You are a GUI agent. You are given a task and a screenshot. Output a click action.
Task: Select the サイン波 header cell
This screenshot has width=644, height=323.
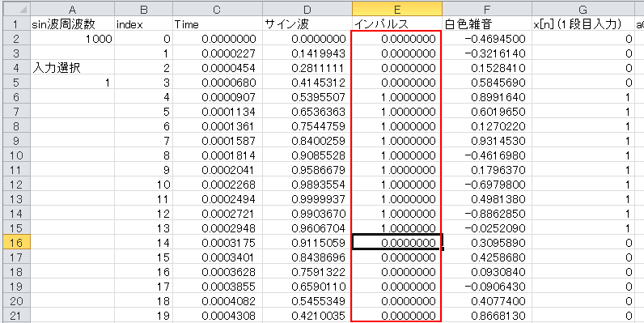(307, 24)
